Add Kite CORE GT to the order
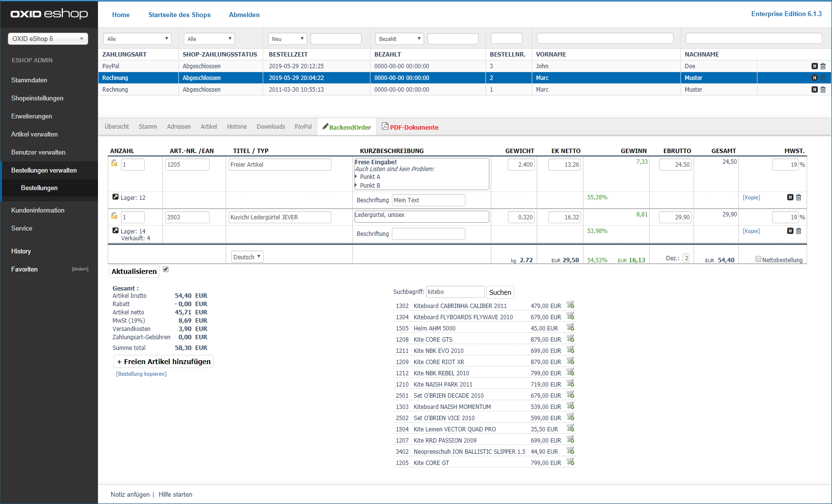 [570, 462]
